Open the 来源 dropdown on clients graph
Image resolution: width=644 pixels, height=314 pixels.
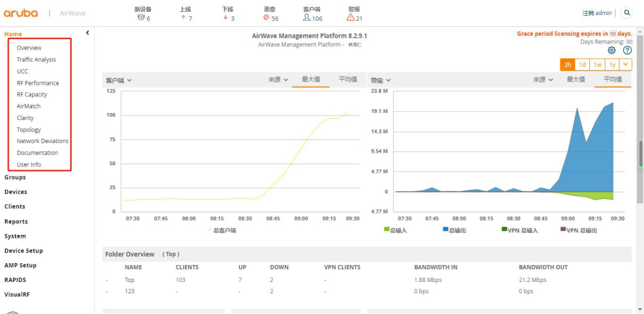(279, 80)
